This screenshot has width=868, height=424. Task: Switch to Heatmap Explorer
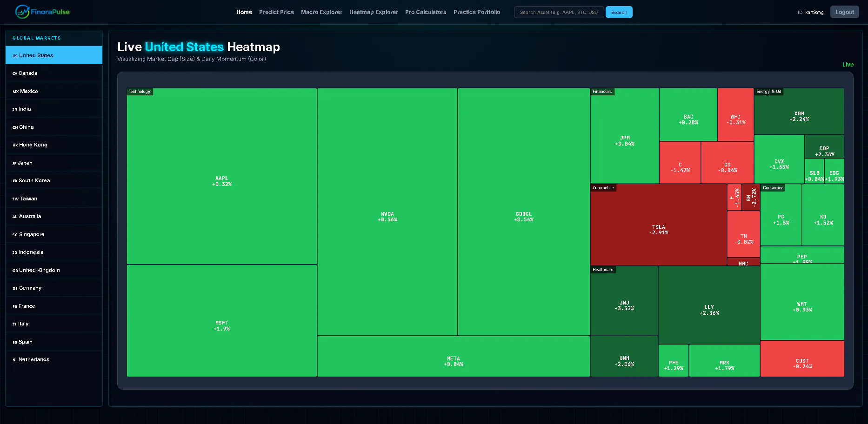(374, 12)
